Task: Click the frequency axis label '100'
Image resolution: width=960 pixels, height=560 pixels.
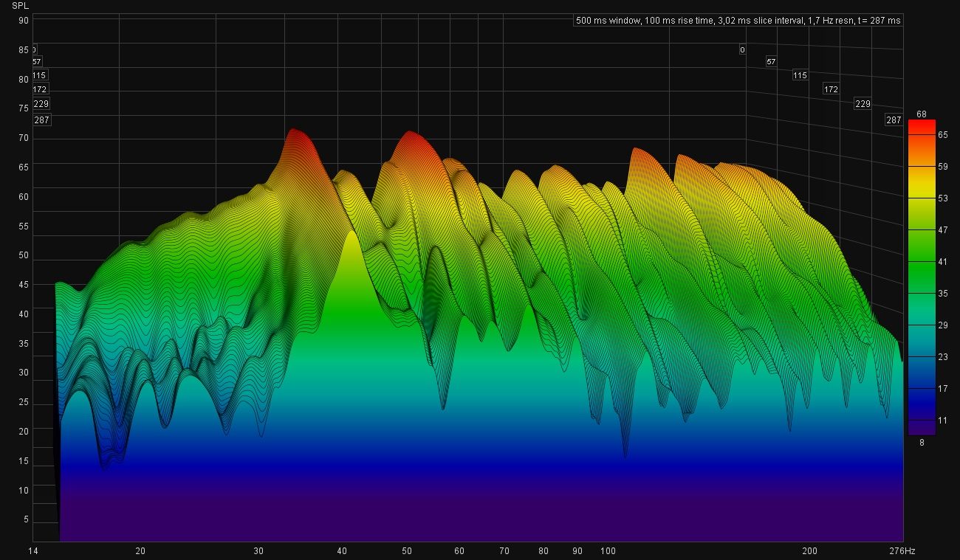Action: click(608, 551)
